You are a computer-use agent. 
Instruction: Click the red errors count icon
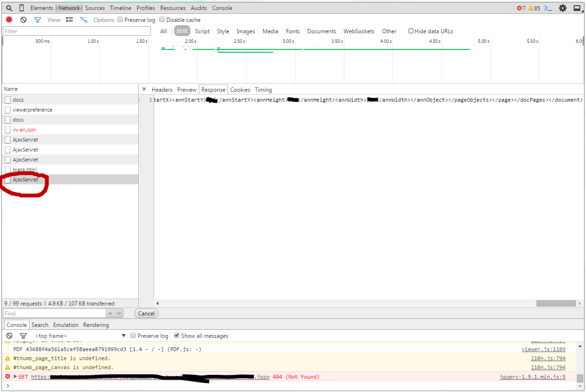click(x=519, y=8)
